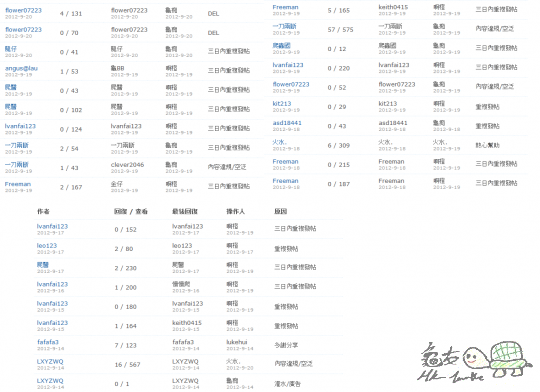Select the DEL reason in the 4 / 131 row

point(213,14)
